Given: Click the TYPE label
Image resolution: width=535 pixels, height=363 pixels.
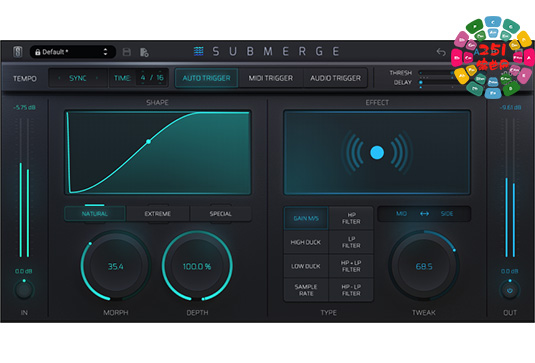Looking at the screenshot, I should [x=329, y=313].
